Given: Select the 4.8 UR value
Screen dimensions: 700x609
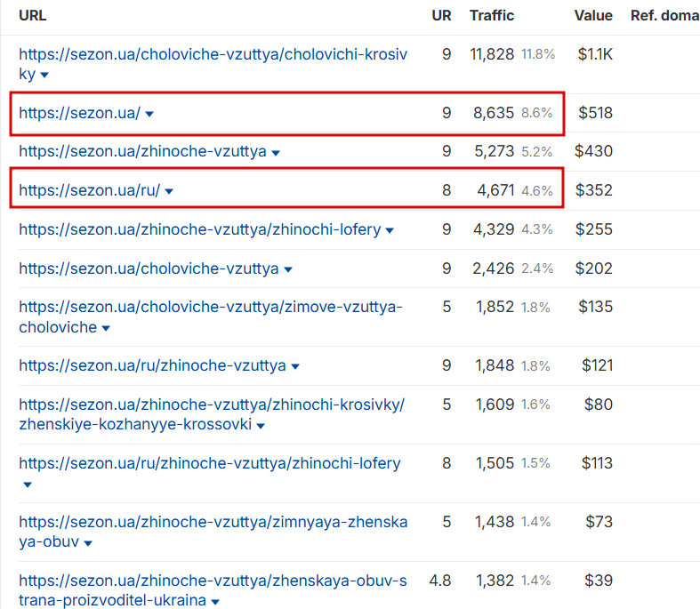Looking at the screenshot, I should tap(440, 581).
